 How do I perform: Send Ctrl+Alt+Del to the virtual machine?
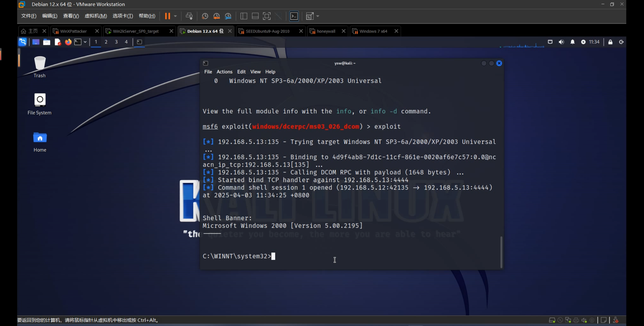[189, 16]
